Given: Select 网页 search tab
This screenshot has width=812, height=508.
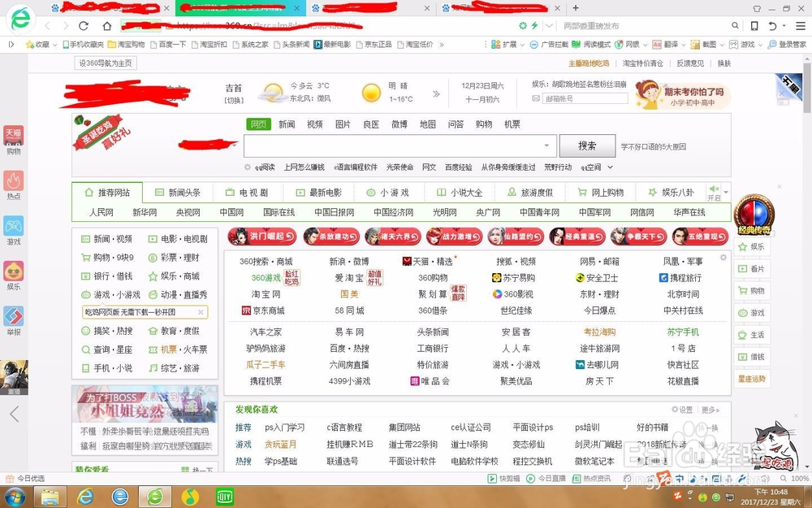Looking at the screenshot, I should tap(258, 124).
